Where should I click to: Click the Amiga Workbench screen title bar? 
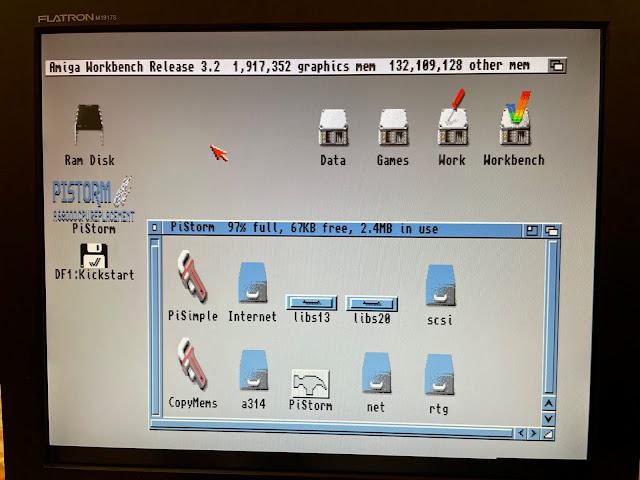coord(297,66)
